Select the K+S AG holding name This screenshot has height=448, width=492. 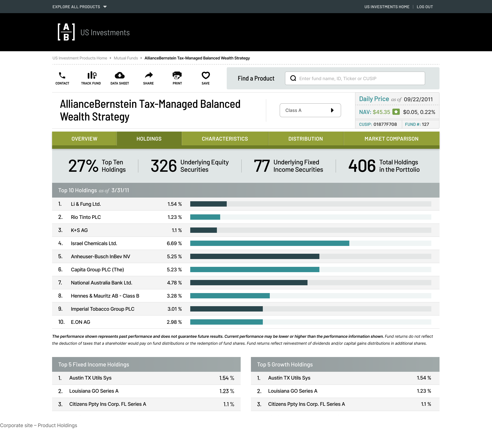tap(79, 230)
